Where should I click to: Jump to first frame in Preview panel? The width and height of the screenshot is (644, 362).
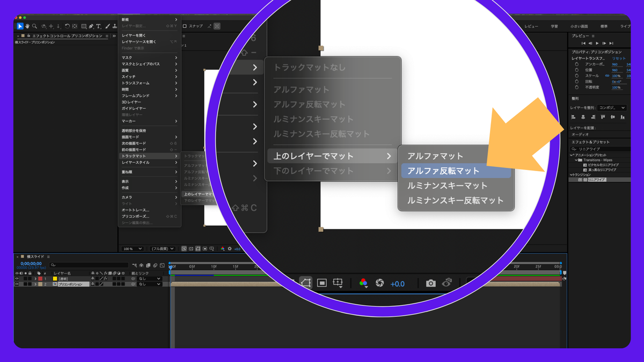[x=583, y=43]
